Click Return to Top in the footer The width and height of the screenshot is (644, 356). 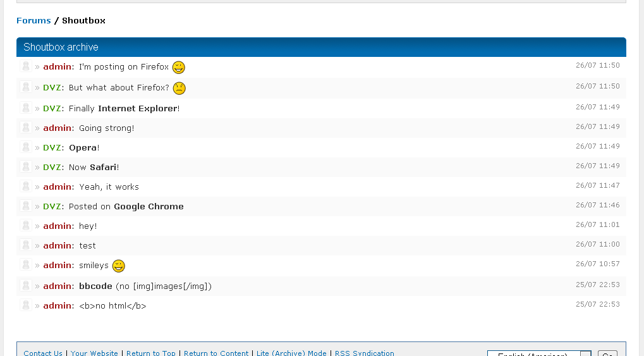coord(151,353)
